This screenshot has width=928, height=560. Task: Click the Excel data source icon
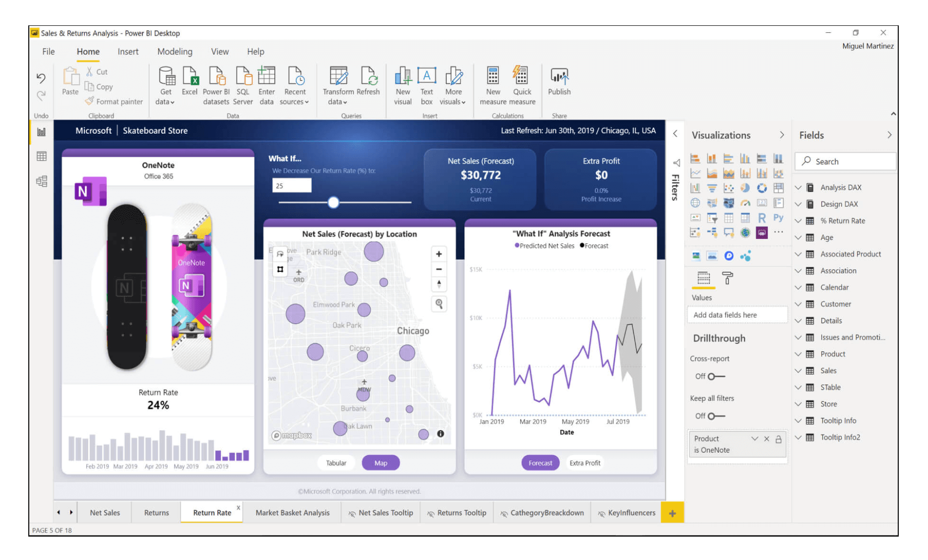point(190,81)
